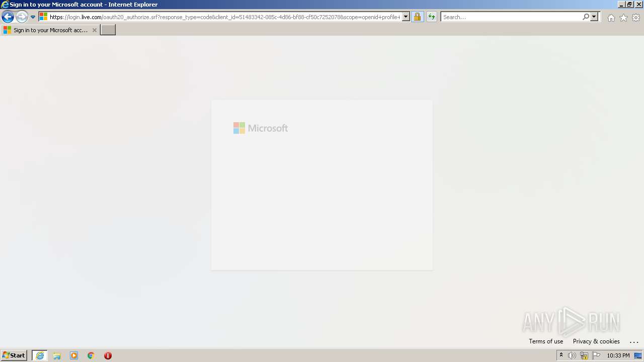
Task: Click the Microsoft site icon in address bar
Action: [x=44, y=17]
